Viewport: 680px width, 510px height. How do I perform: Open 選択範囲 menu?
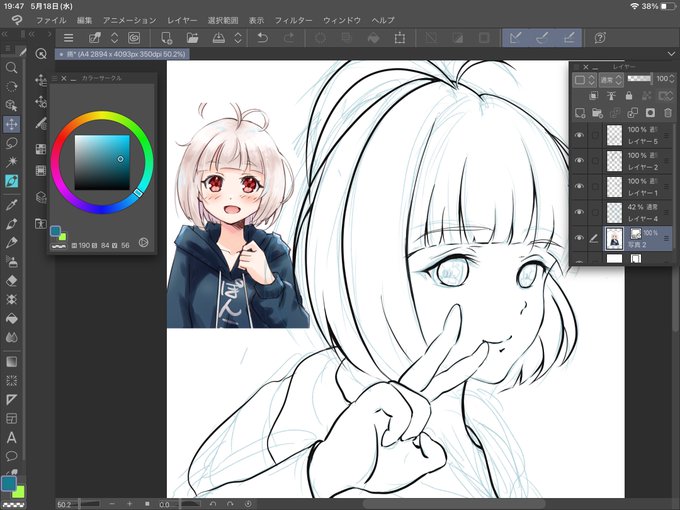coord(223,20)
